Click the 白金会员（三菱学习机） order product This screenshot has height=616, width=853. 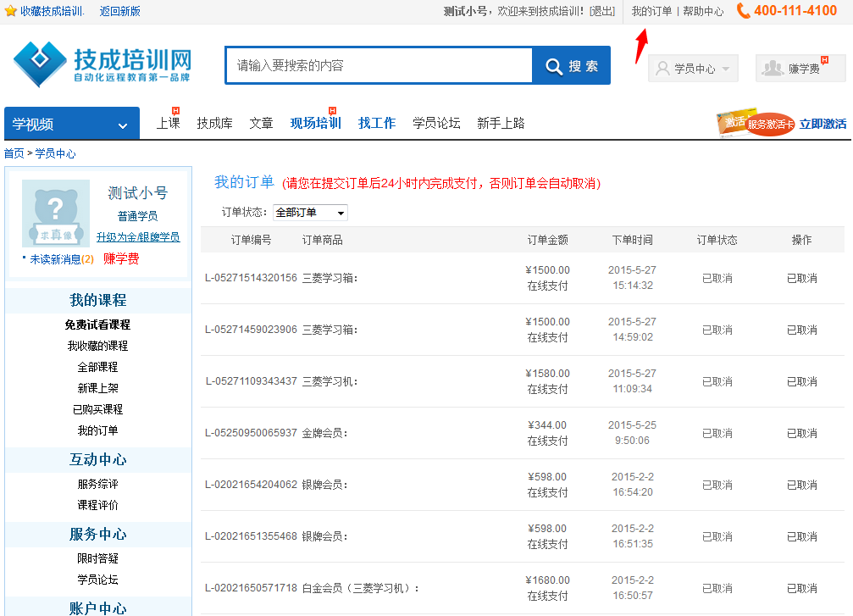coord(361,588)
